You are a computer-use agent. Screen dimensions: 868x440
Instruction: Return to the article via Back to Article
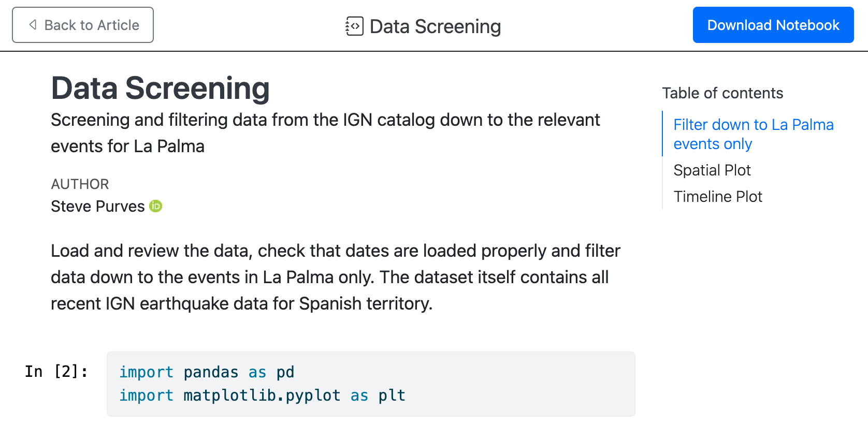pyautogui.click(x=83, y=24)
